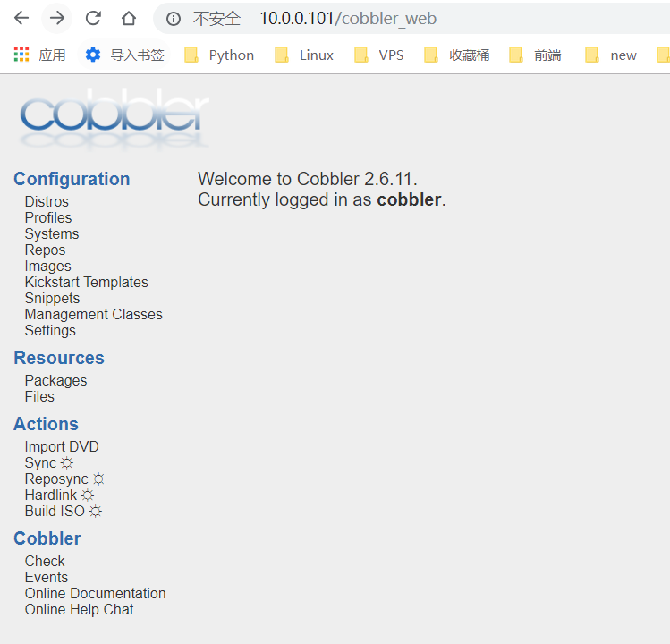Focus the address bar URL
This screenshot has width=670, height=644.
(x=348, y=19)
